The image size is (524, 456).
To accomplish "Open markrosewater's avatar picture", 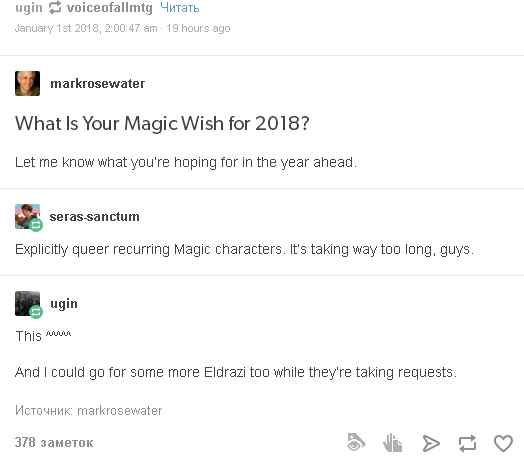I will (27, 84).
